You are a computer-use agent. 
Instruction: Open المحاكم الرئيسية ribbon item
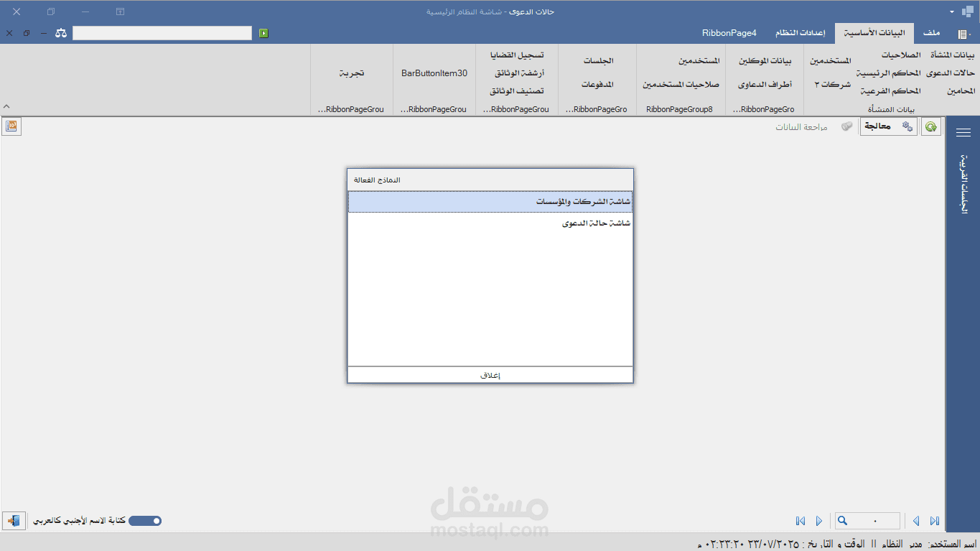(889, 73)
